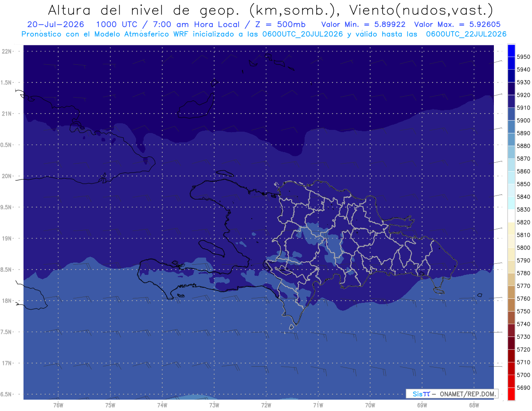Click the 17N latitude axis label
Screen dimensions: 532x411
tap(7, 364)
